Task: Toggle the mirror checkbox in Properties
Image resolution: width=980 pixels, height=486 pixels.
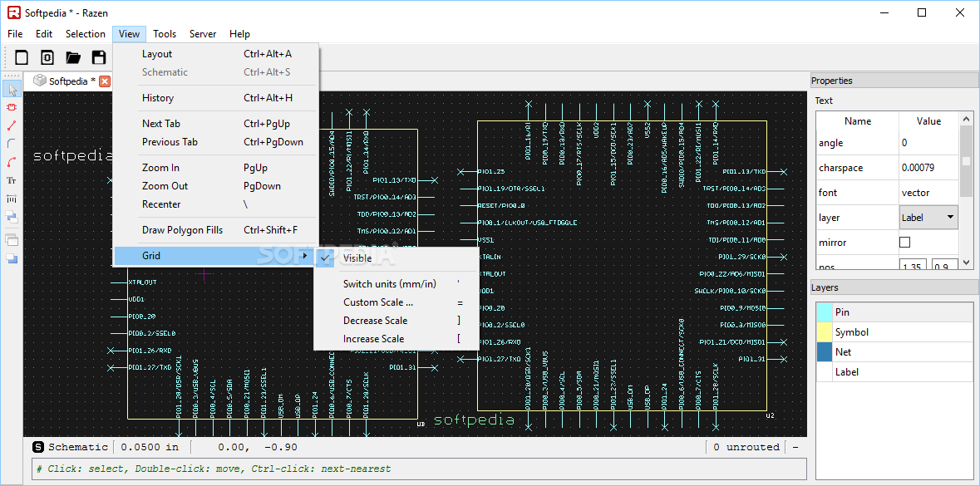Action: pyautogui.click(x=904, y=243)
